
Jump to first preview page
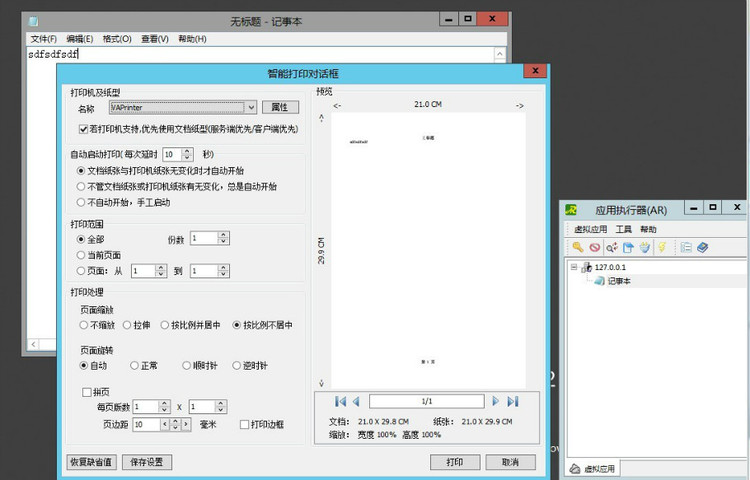[340, 401]
